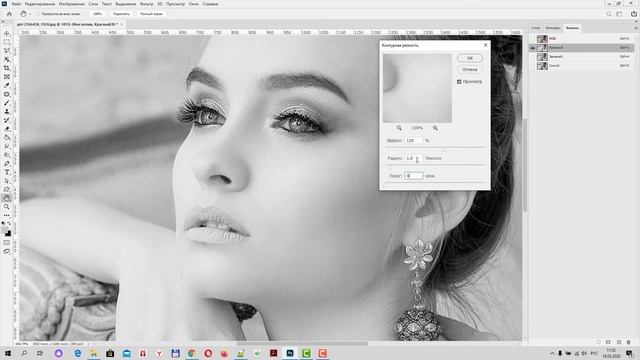Open the Изображение menu
Image resolution: width=640 pixels, height=360 pixels.
(x=71, y=4)
